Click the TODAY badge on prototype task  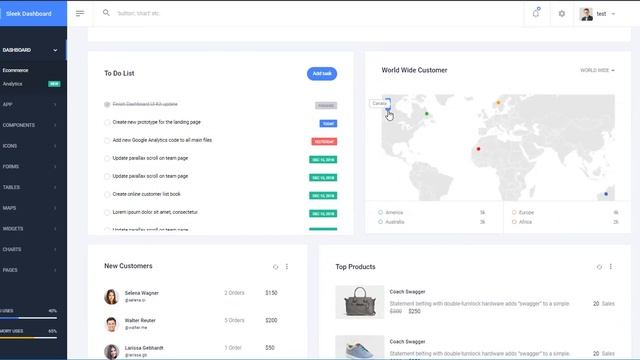[x=328, y=124]
